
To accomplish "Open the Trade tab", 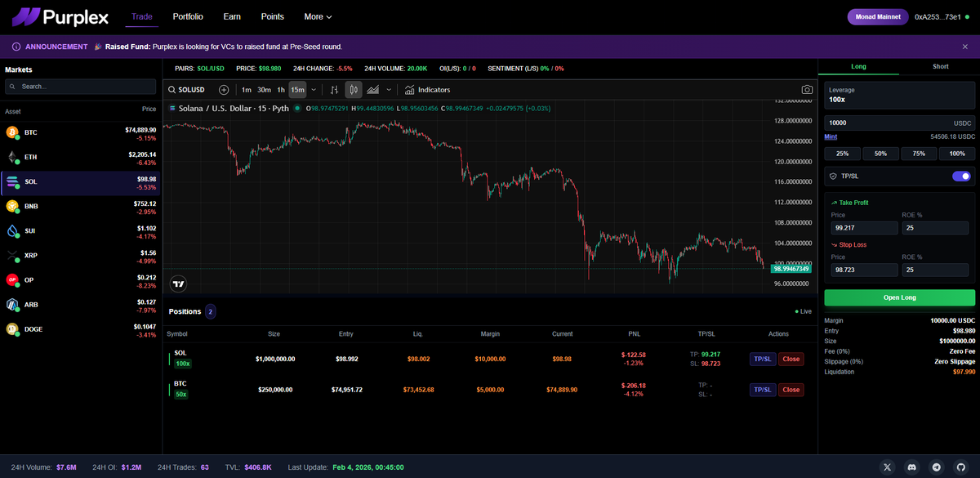I will pyautogui.click(x=142, y=16).
